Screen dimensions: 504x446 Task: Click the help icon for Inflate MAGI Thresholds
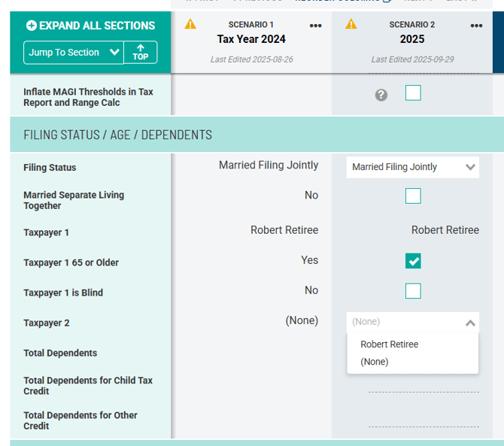click(381, 95)
